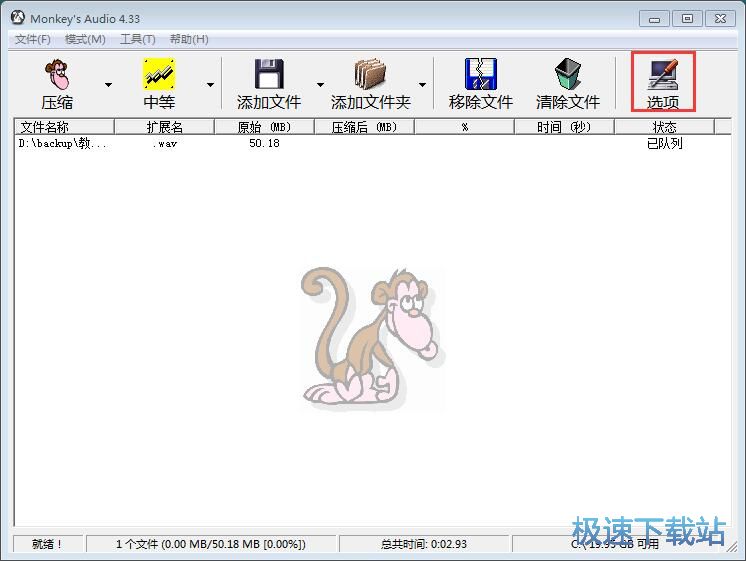Close the Monkey's Audio window

[720, 19]
